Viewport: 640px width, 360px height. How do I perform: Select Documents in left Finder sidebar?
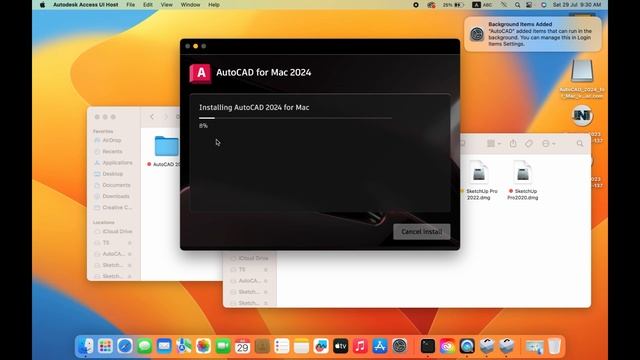coord(113,185)
